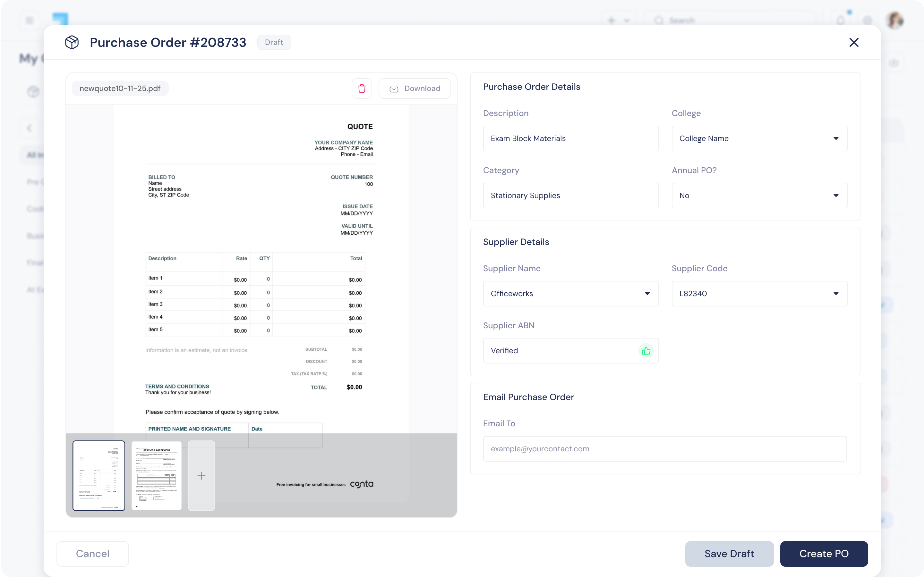This screenshot has height=577, width=924.
Task: Select the Services Agreement page thumbnail
Action: [x=157, y=475]
